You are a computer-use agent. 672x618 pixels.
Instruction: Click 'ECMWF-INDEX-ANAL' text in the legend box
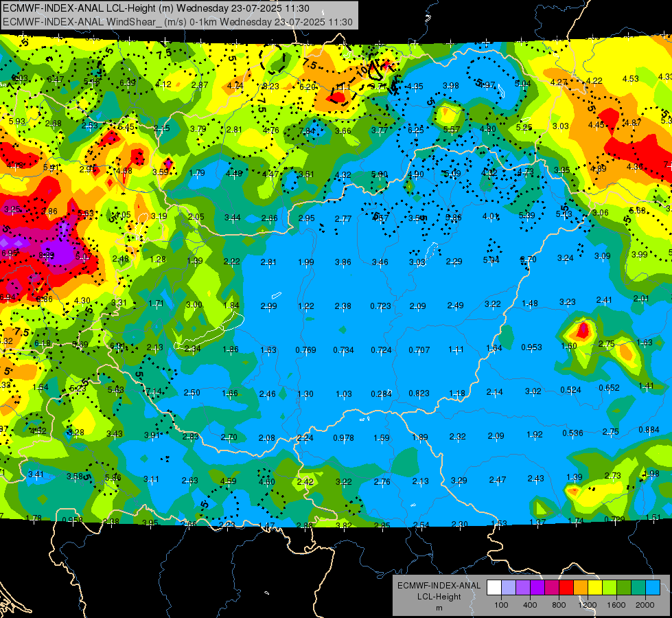pos(439,586)
